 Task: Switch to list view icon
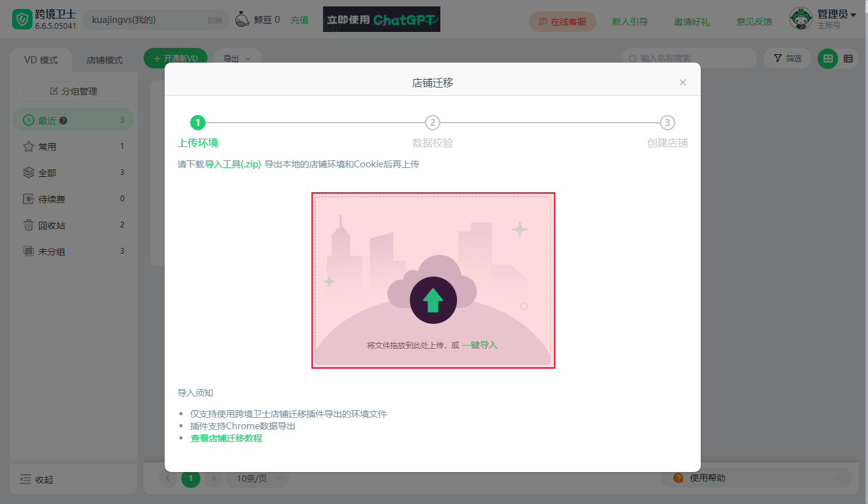point(848,58)
